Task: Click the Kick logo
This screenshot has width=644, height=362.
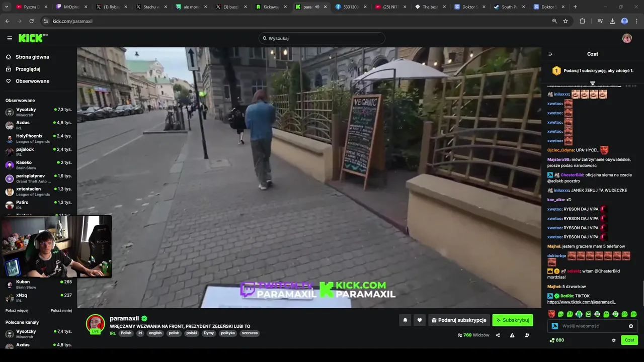Action: coord(33,38)
